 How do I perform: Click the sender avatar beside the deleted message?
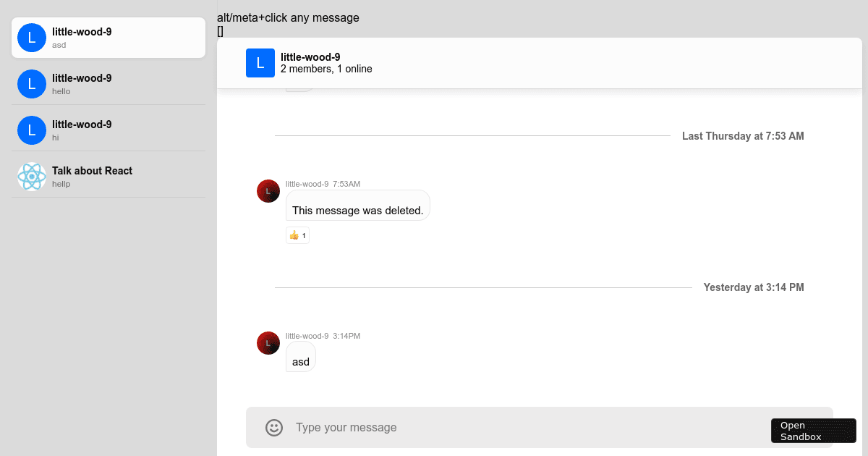click(268, 191)
